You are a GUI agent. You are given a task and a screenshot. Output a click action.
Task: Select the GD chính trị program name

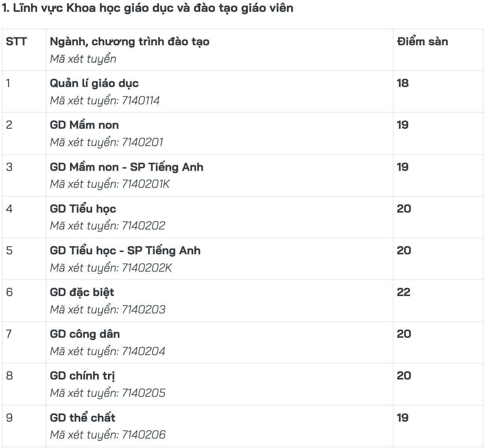(82, 376)
